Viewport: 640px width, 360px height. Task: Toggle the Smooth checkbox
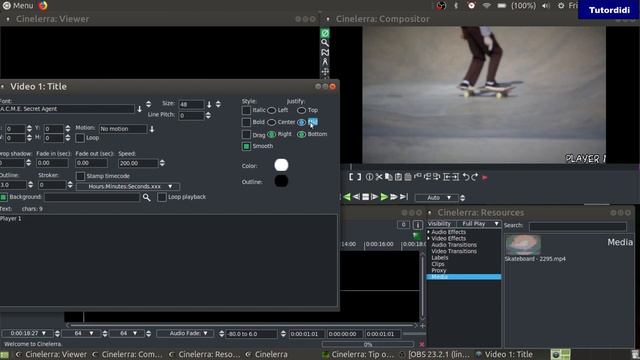click(x=246, y=146)
